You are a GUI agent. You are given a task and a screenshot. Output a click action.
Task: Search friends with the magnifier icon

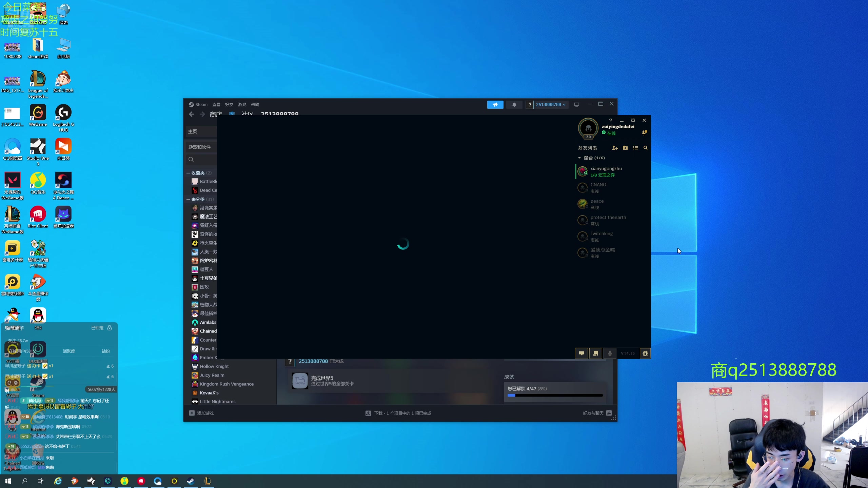point(646,148)
